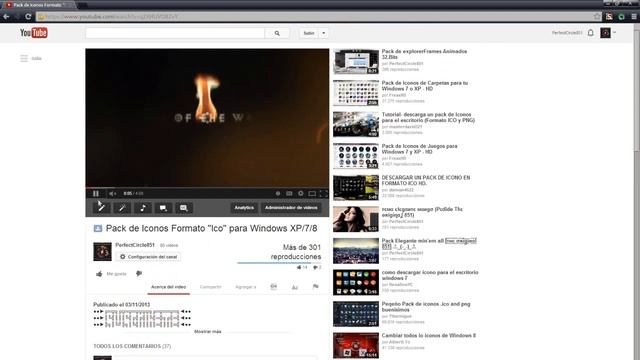Open como descargar icono para el escritorio
Viewport: 640px width, 360px height.
point(430,275)
